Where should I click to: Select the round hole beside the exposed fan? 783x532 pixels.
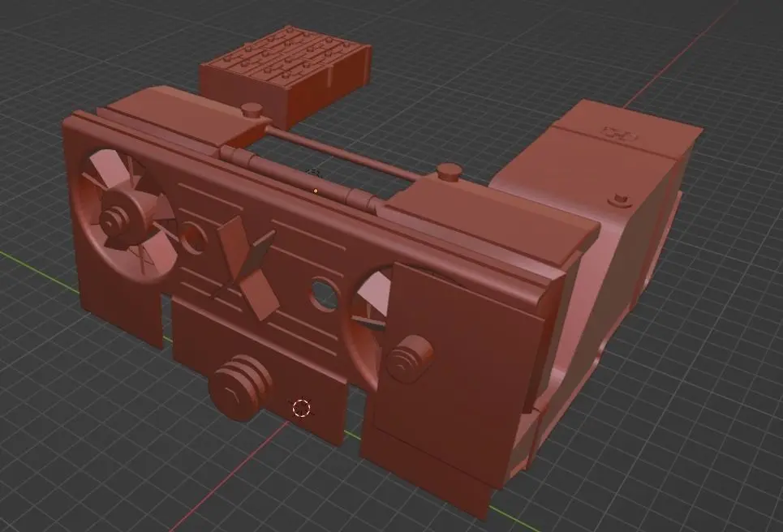click(193, 237)
